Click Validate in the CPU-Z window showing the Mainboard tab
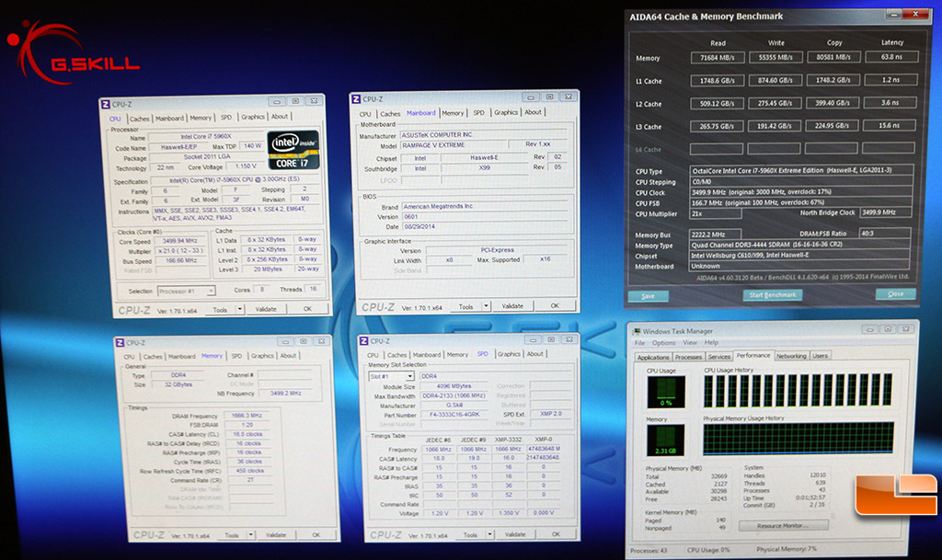 point(512,306)
